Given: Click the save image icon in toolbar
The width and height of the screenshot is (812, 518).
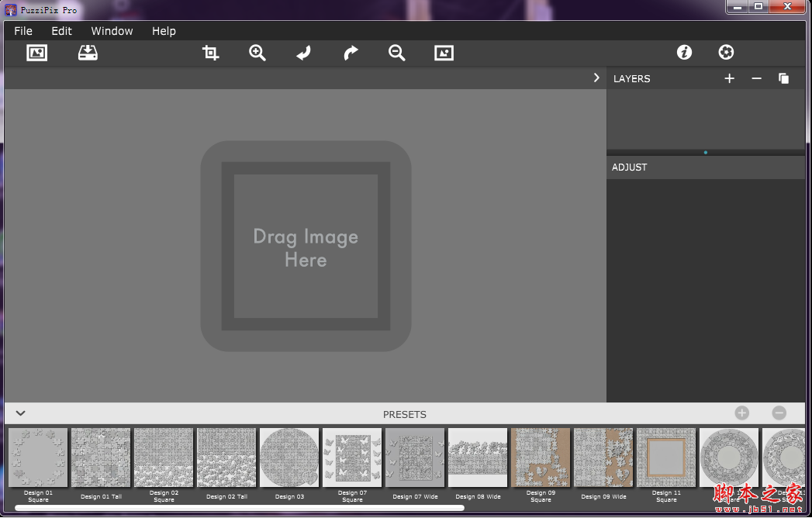Looking at the screenshot, I should tap(88, 53).
